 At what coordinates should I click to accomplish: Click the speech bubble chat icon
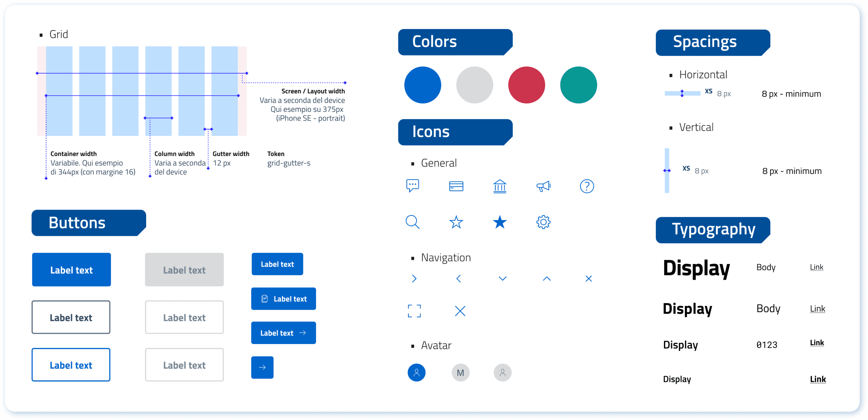click(x=412, y=186)
